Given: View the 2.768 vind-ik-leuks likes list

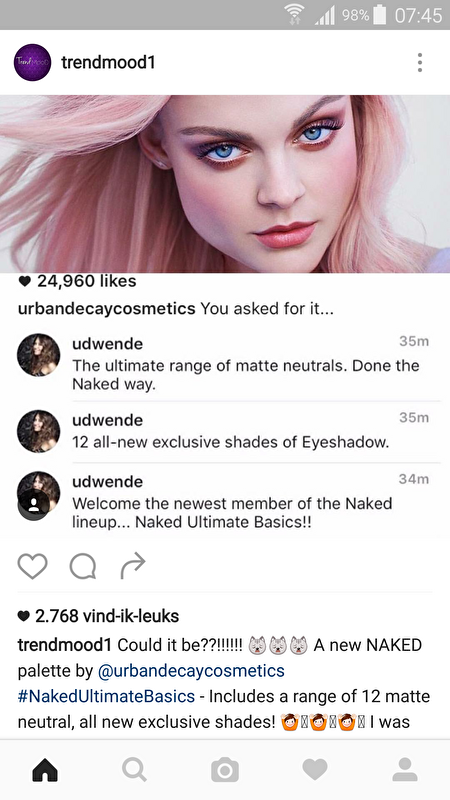Looking at the screenshot, I should tap(98, 616).
